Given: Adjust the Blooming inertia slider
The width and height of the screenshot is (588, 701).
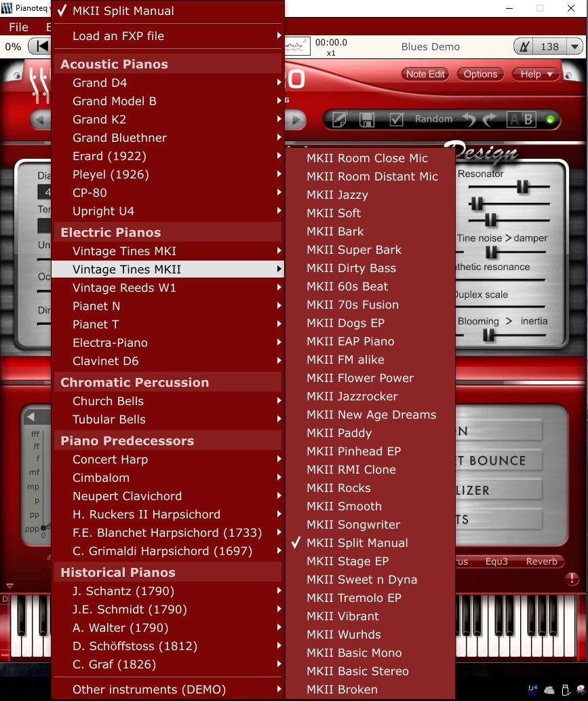Looking at the screenshot, I should [489, 335].
